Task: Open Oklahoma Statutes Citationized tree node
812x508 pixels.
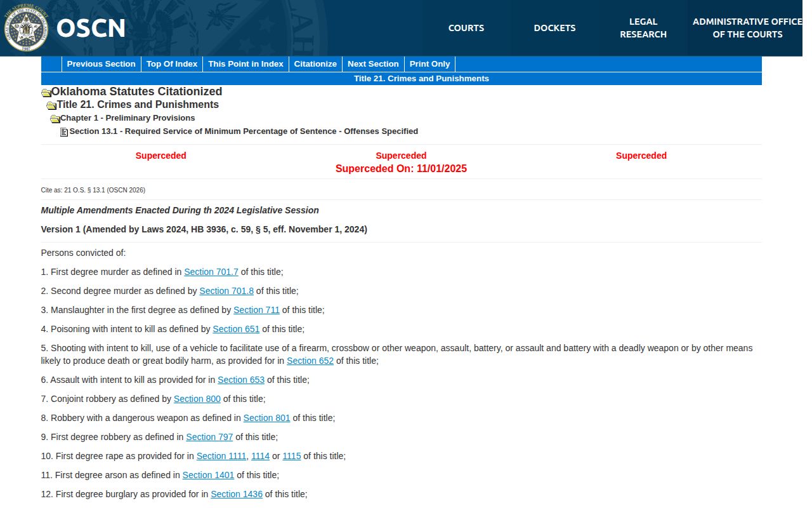Action: tap(136, 91)
